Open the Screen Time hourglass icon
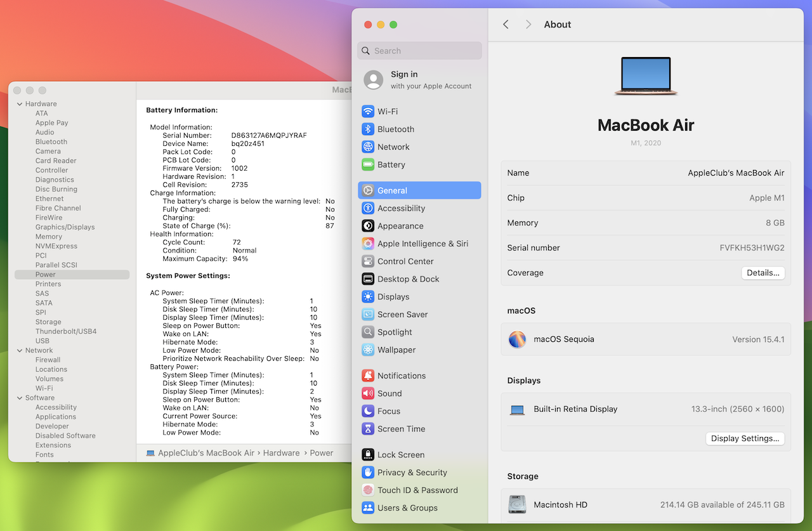The width and height of the screenshot is (812, 531). point(368,429)
